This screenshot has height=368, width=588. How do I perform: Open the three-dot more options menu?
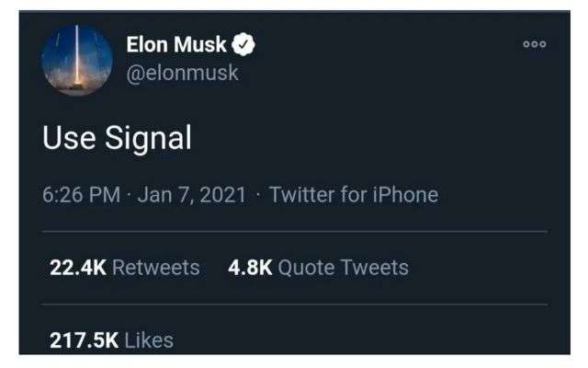coord(534,44)
